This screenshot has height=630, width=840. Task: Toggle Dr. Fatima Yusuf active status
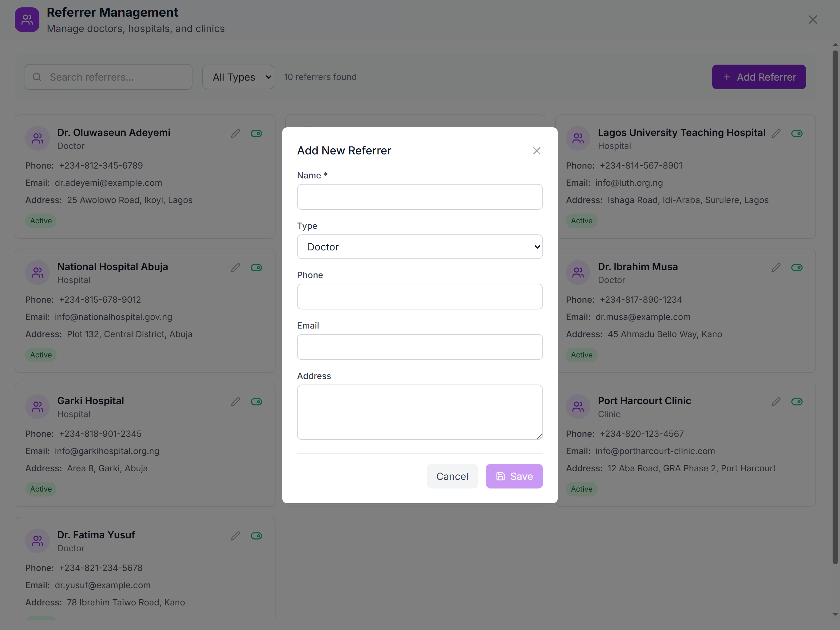[x=256, y=536]
